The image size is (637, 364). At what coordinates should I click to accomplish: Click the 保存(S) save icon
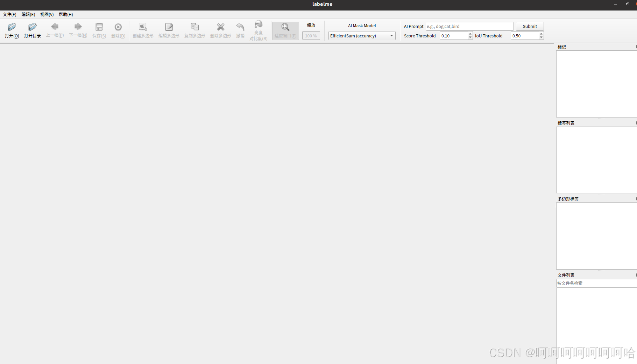pyautogui.click(x=99, y=27)
